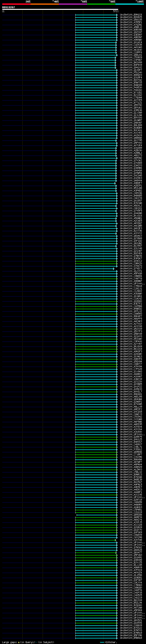Click the alignment bar for UniRef100_Q7VEC7
The image size is (146, 644).
[x=95, y=268]
